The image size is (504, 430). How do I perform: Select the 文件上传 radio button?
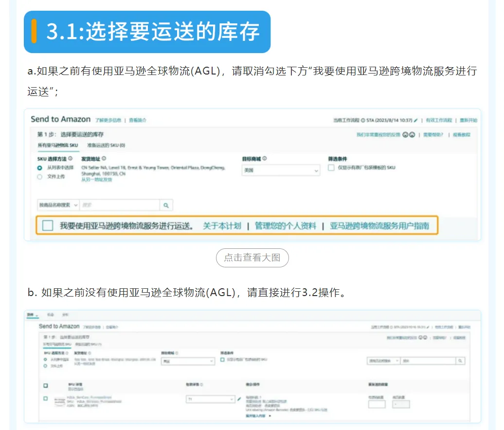click(39, 177)
